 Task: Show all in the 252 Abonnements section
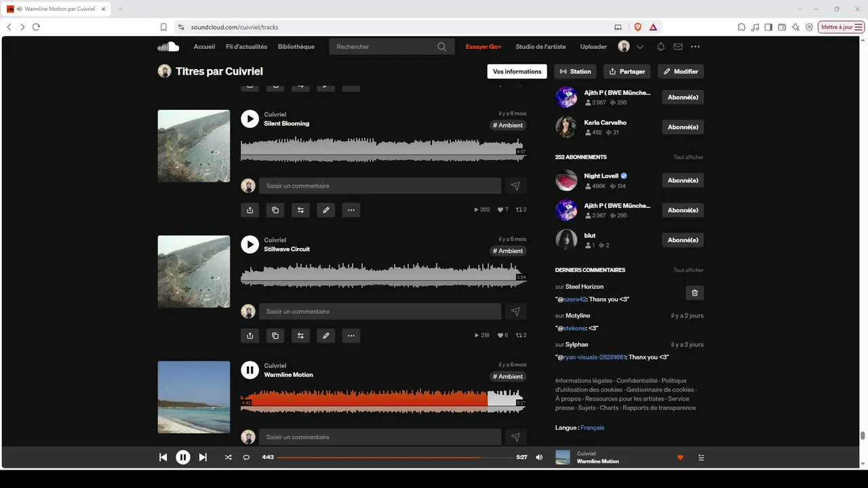coord(688,157)
